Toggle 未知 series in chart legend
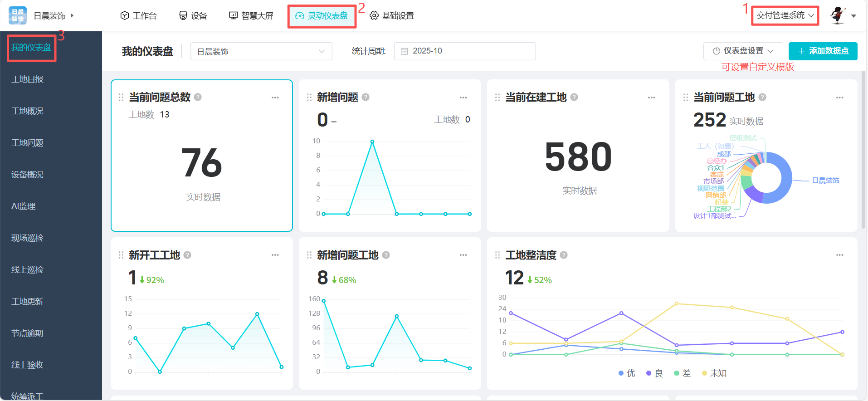Image resolution: width=868 pixels, height=401 pixels. pyautogui.click(x=714, y=373)
